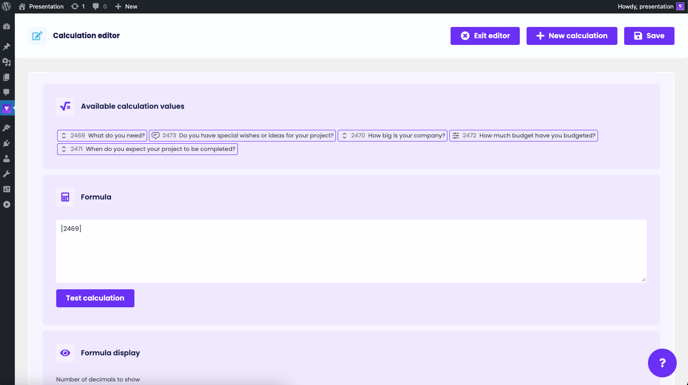Click the Collapse menu circle icon

click(x=7, y=205)
